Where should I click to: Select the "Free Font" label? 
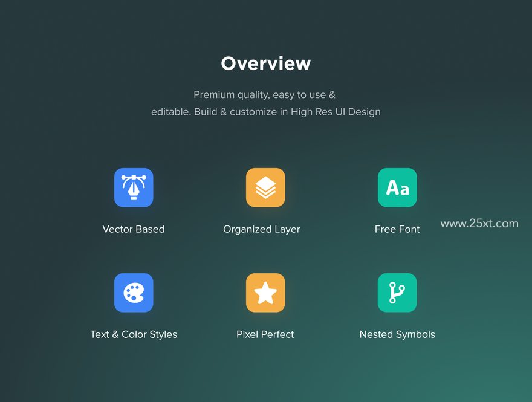coord(397,229)
